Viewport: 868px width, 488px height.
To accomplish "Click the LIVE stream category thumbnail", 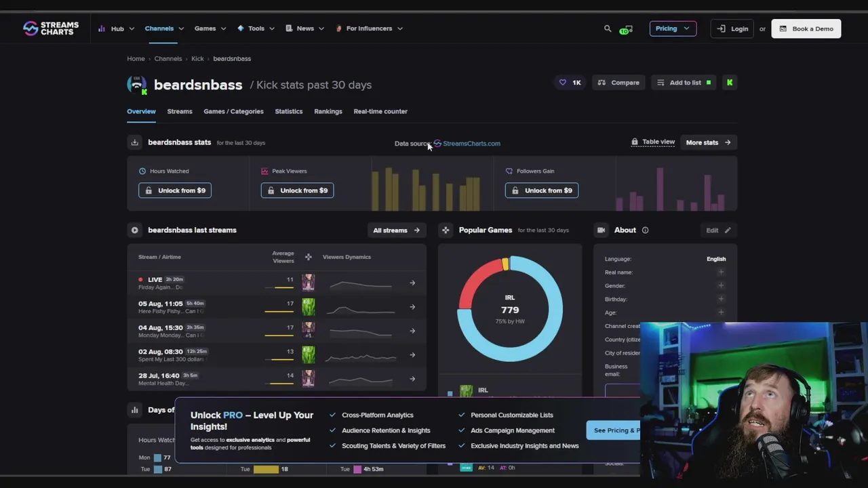I will (x=309, y=283).
